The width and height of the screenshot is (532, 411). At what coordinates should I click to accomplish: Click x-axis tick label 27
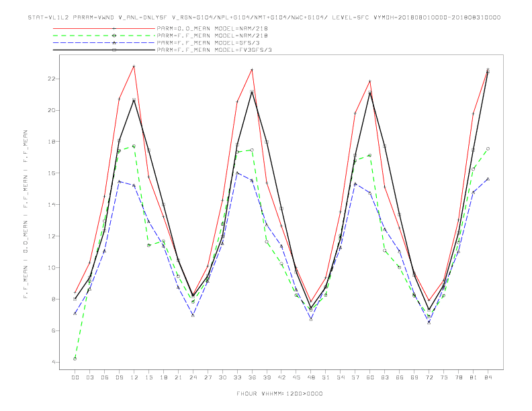click(208, 377)
